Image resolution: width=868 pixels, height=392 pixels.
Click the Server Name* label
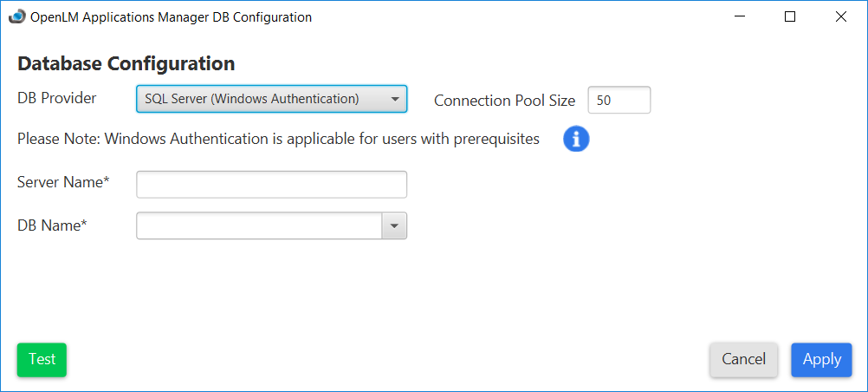tap(63, 182)
